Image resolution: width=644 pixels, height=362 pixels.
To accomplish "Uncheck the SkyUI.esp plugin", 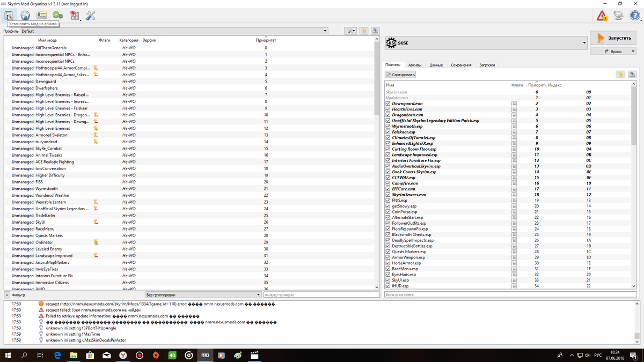I will coord(389,280).
